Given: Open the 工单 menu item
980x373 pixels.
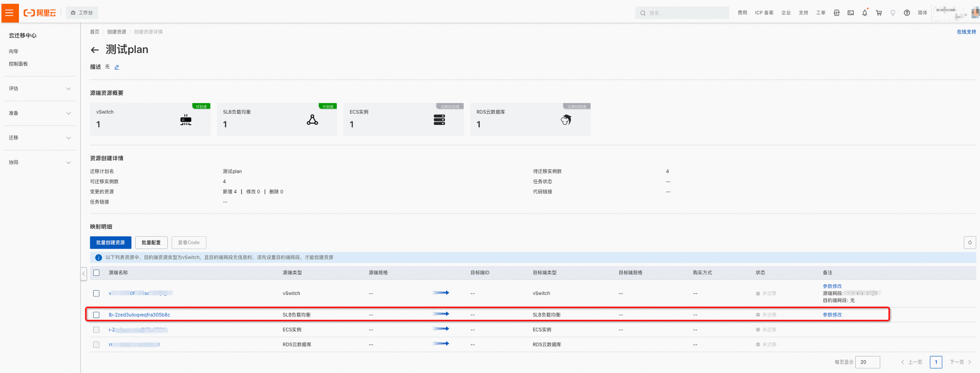Looking at the screenshot, I should coord(821,13).
